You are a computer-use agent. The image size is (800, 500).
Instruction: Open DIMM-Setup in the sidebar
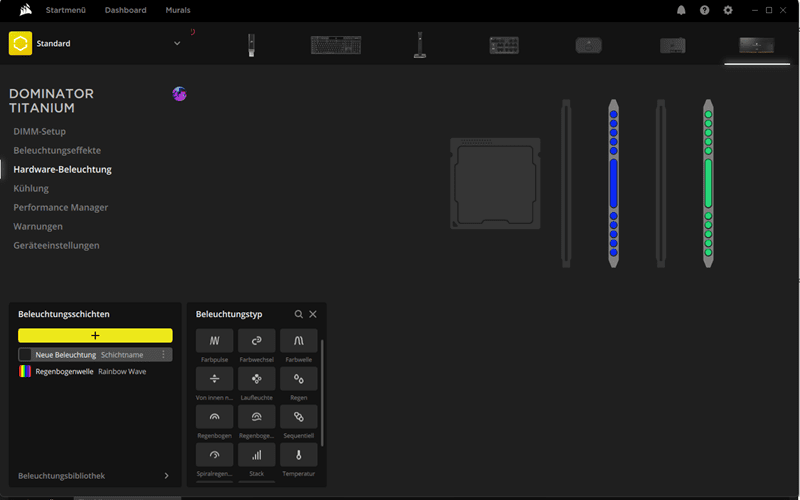[40, 132]
